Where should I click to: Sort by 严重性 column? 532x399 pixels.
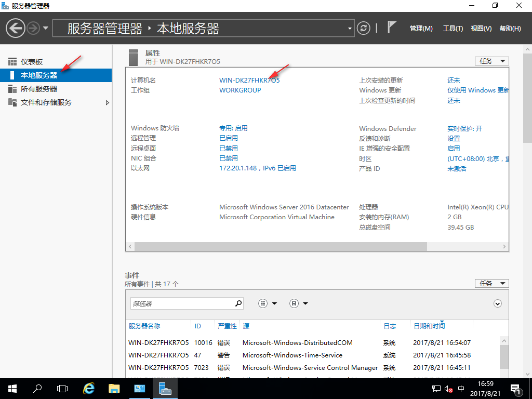[227, 326]
